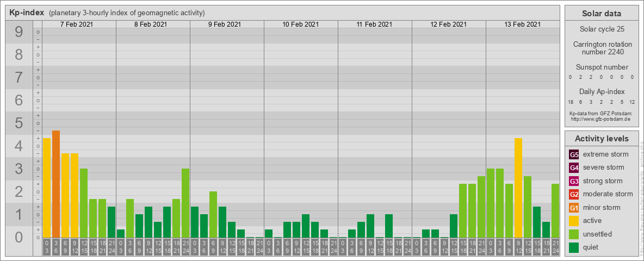Viewport: 644px width, 261px height.
Task: Click the G5 extreme storm badge
Action: [x=574, y=154]
